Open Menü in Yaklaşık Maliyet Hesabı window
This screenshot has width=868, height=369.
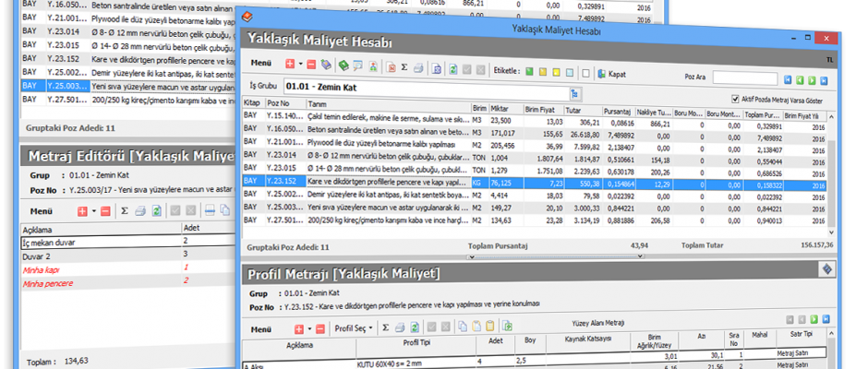click(x=261, y=65)
